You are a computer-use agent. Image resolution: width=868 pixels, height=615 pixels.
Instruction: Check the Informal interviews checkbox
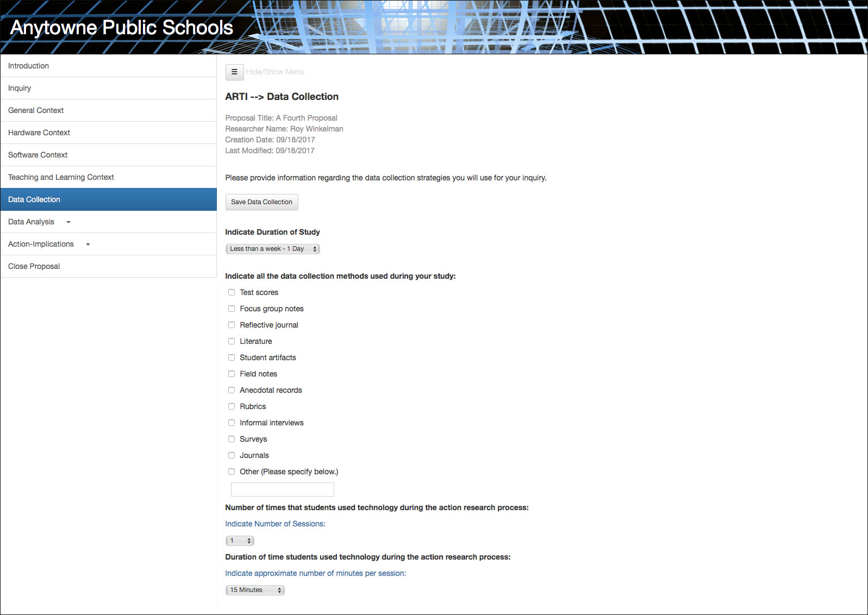pyautogui.click(x=232, y=423)
